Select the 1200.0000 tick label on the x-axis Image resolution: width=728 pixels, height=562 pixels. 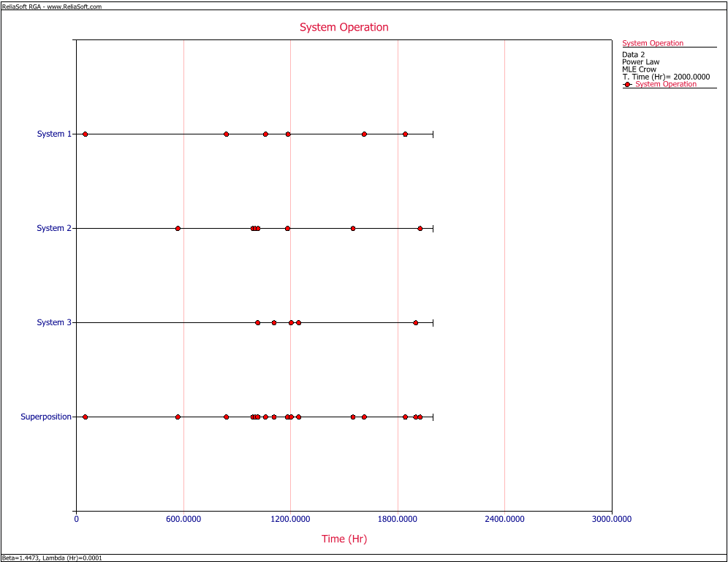tap(290, 520)
